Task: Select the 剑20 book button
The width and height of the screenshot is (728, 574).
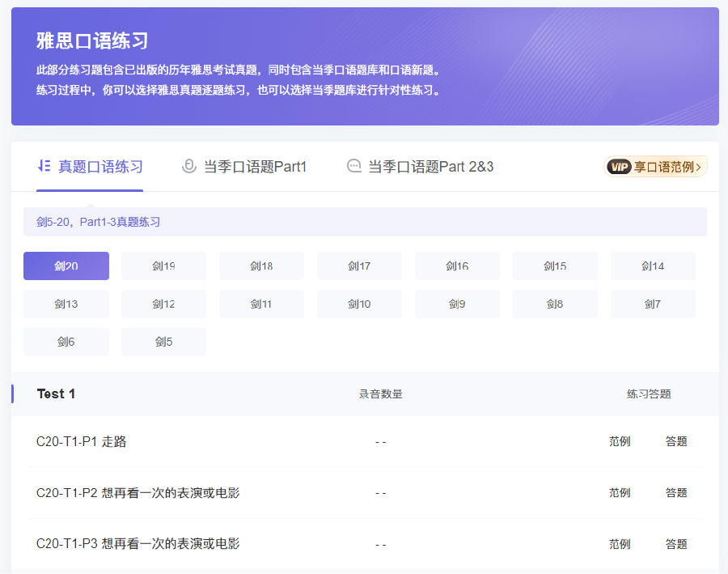Action: click(66, 266)
